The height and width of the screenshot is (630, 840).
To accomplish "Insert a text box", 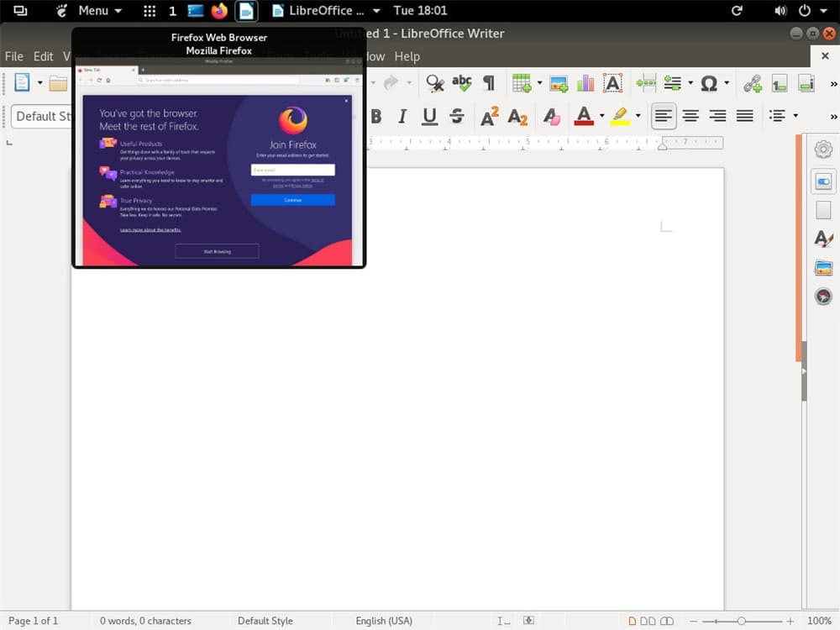I will pos(612,83).
